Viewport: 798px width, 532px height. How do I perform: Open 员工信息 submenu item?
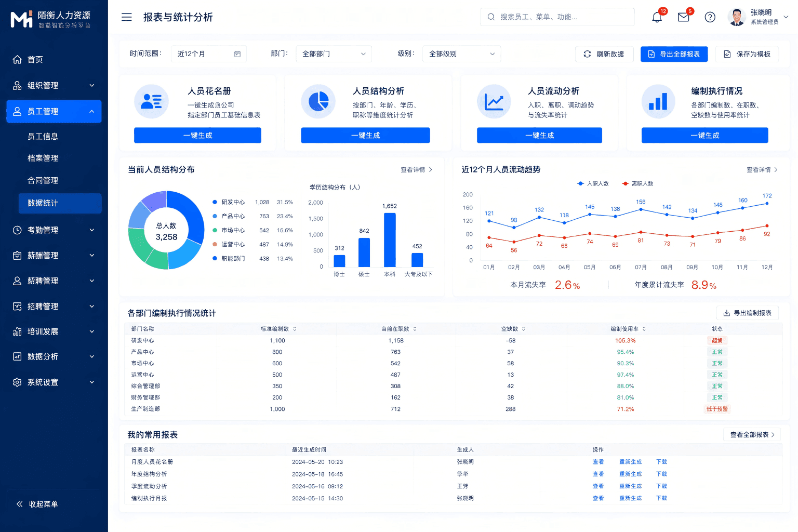pos(43,136)
